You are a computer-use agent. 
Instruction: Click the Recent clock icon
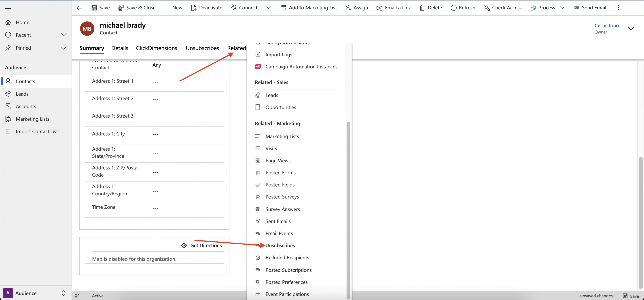(8, 35)
